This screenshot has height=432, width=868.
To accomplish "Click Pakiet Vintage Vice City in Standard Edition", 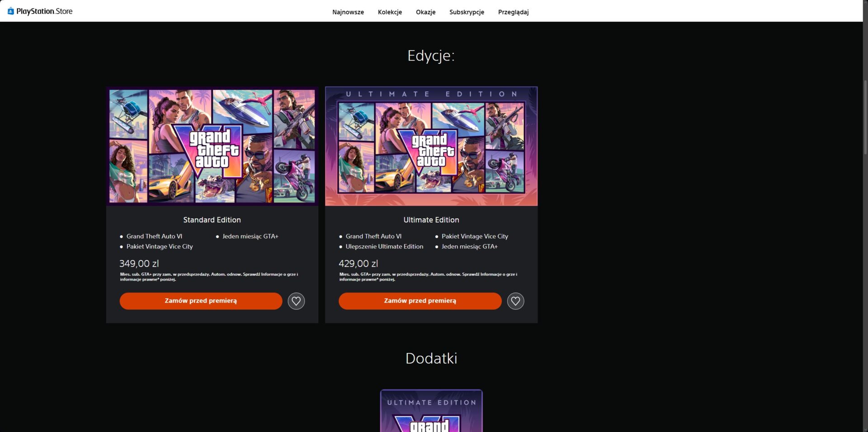I will point(160,247).
